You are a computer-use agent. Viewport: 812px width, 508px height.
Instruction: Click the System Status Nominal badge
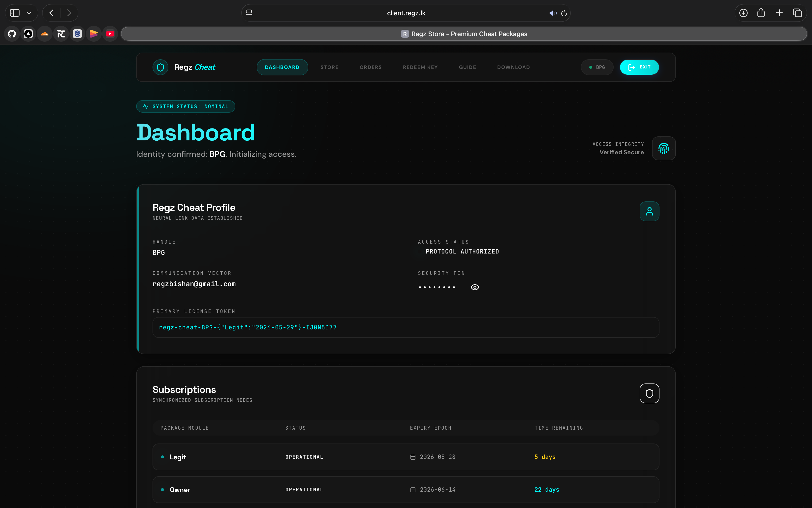[x=186, y=106]
